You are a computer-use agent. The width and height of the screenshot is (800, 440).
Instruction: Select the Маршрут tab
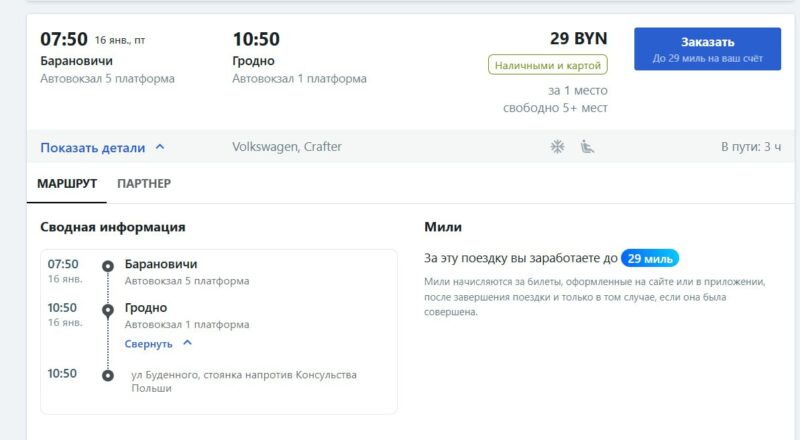[65, 184]
